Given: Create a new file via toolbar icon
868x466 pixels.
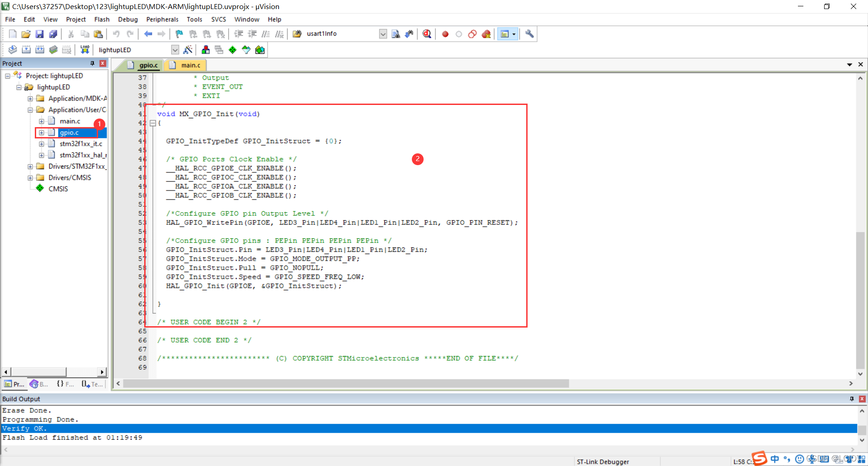Looking at the screenshot, I should coord(13,34).
